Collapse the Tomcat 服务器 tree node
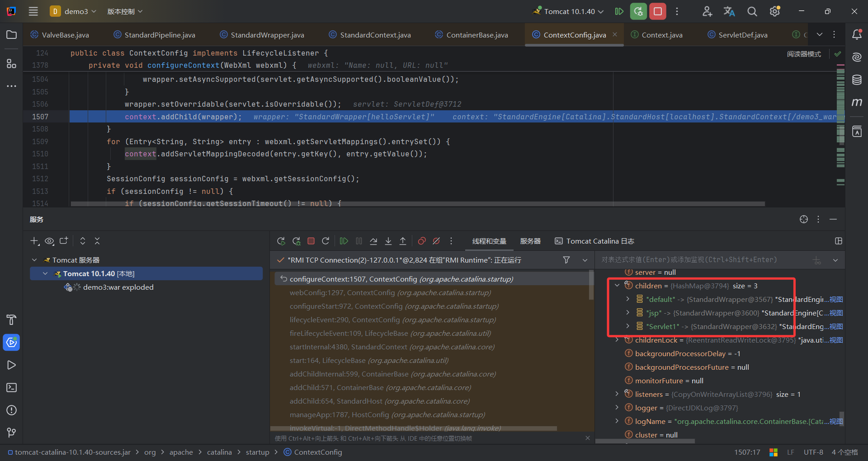The width and height of the screenshot is (868, 461). pos(34,260)
